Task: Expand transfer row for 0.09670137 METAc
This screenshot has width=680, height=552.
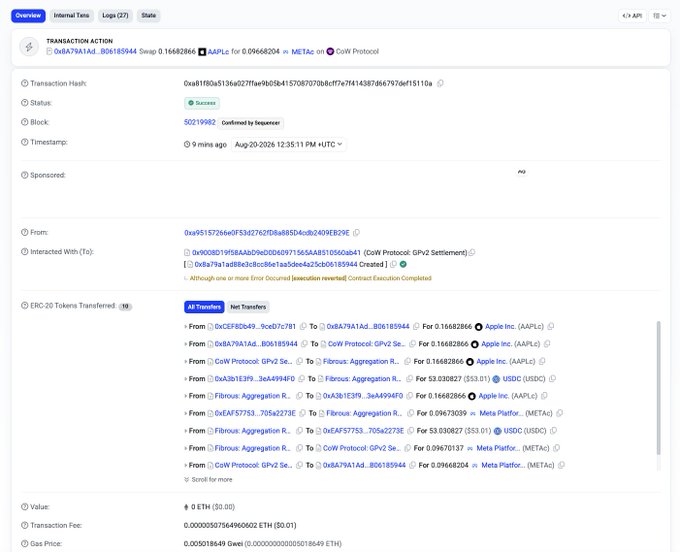Action: 186,448
